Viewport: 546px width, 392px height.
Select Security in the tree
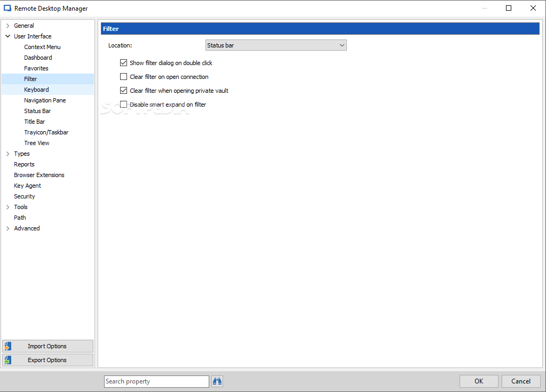coord(25,196)
